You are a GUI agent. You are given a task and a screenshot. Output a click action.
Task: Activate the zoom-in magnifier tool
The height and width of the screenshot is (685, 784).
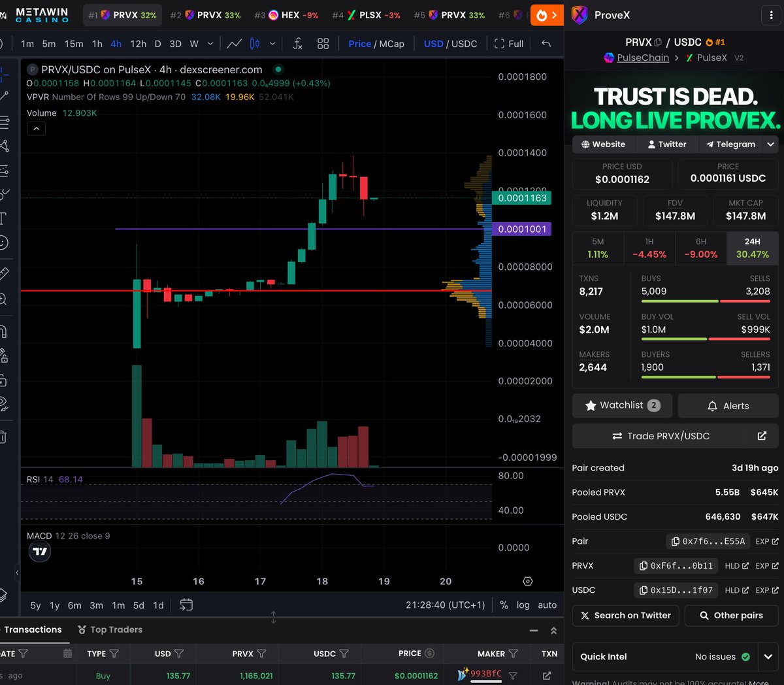tap(3, 299)
